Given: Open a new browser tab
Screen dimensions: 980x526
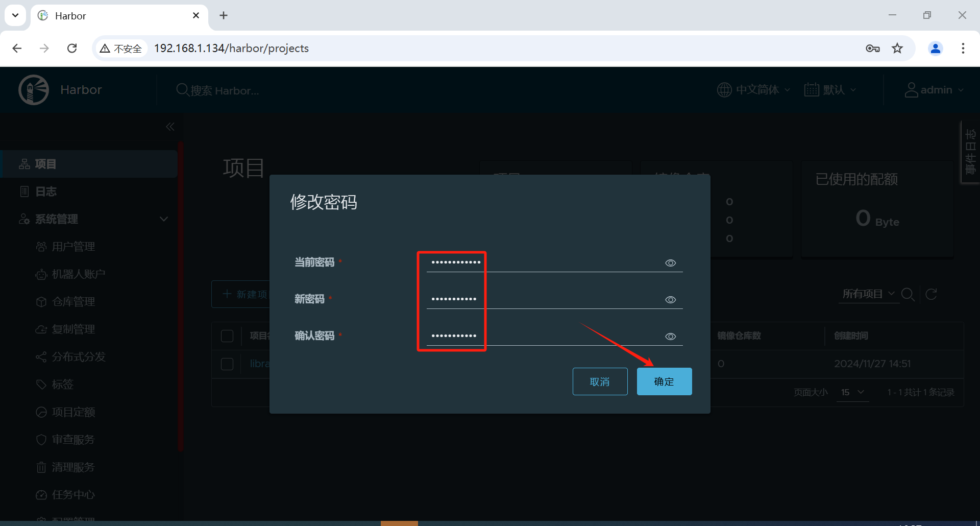Looking at the screenshot, I should (224, 15).
